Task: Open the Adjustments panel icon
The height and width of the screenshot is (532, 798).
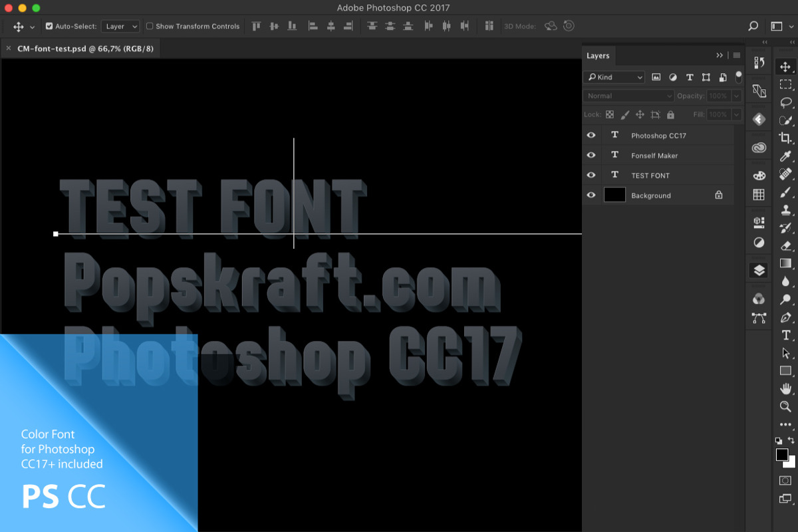Action: [759, 243]
